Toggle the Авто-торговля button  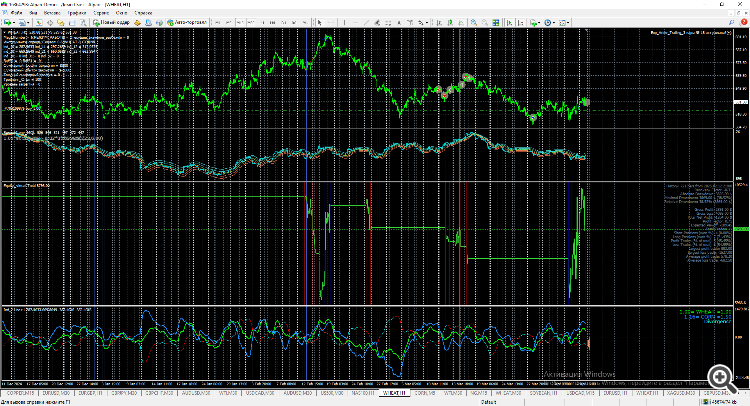point(187,22)
